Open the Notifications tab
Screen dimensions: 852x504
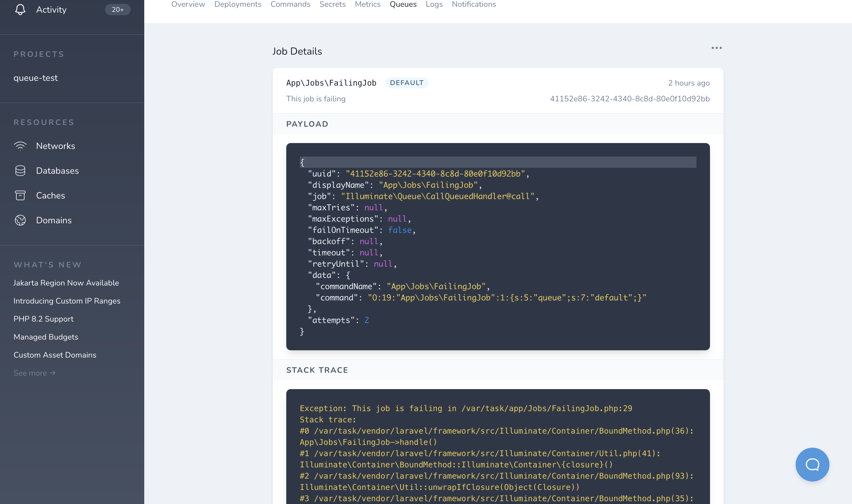click(x=473, y=5)
